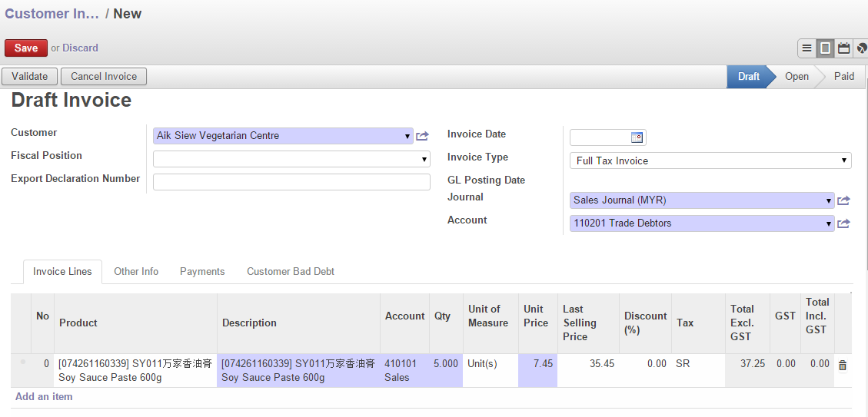Screen dimensions: 868x417
Task: Click the Unit(s) measure cell
Action: tap(491, 371)
